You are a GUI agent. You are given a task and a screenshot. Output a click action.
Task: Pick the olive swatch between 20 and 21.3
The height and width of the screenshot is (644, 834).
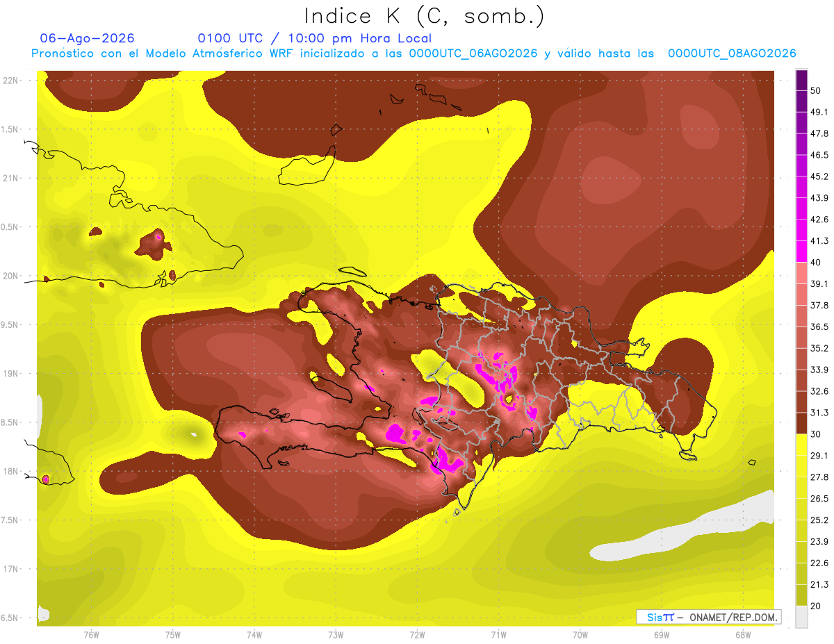(x=801, y=595)
